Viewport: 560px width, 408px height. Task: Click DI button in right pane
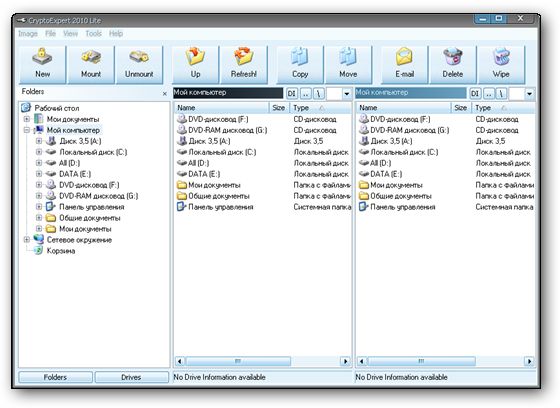pyautogui.click(x=475, y=94)
